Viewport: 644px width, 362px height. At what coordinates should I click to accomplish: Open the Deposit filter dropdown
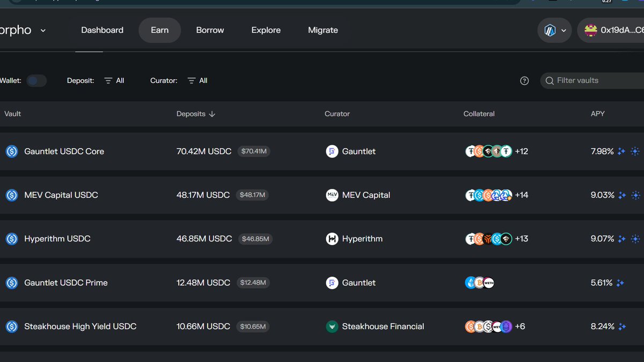[x=114, y=80]
